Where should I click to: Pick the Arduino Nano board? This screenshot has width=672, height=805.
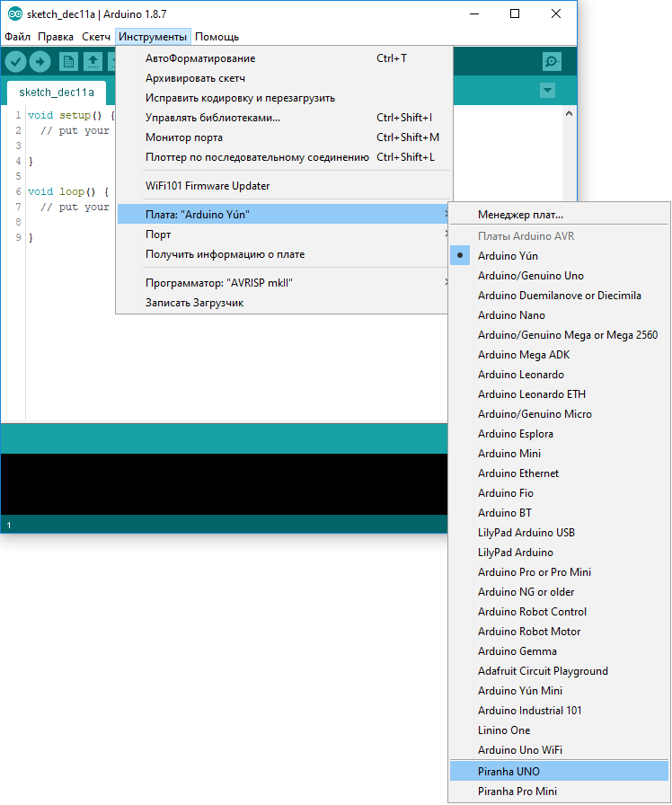pos(559,315)
